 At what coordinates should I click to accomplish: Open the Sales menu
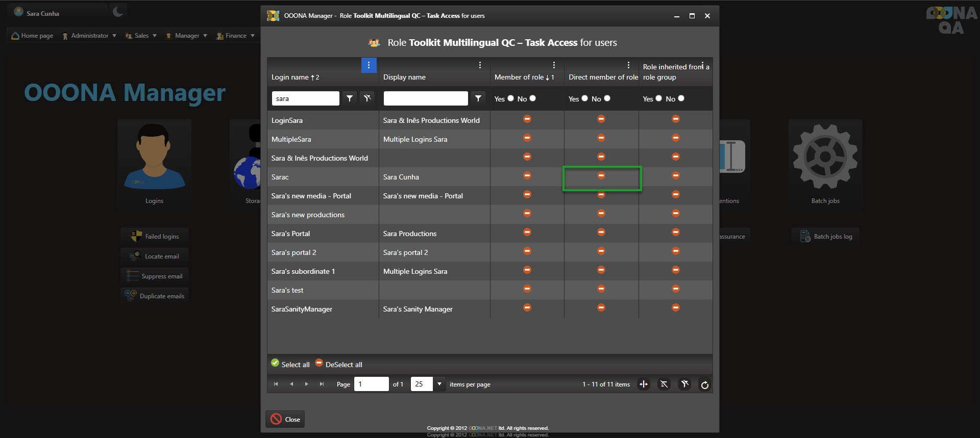coord(141,36)
